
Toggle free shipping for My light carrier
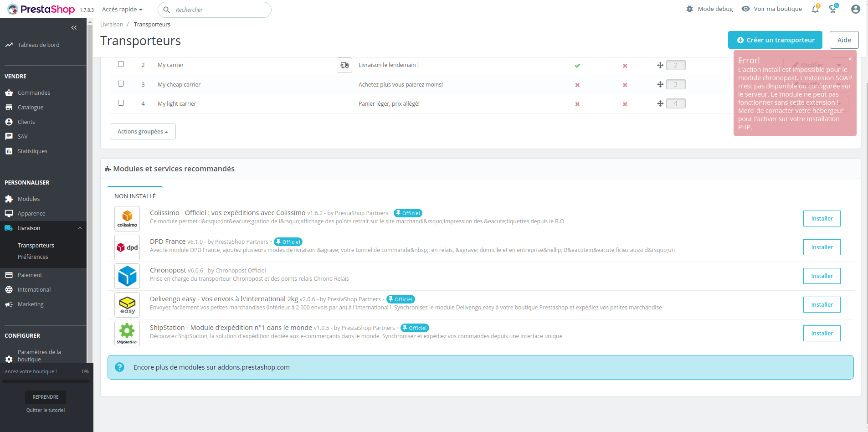pyautogui.click(x=625, y=104)
